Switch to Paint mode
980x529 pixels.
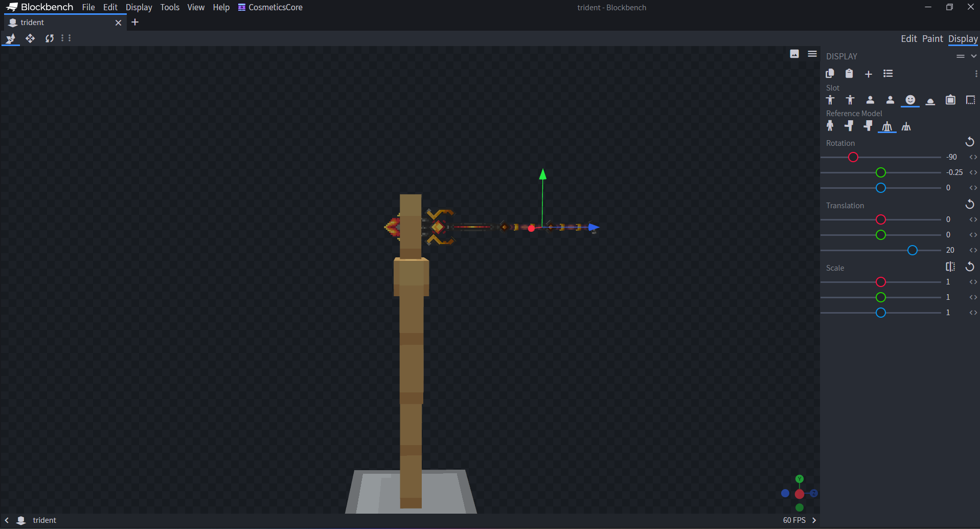pos(932,38)
